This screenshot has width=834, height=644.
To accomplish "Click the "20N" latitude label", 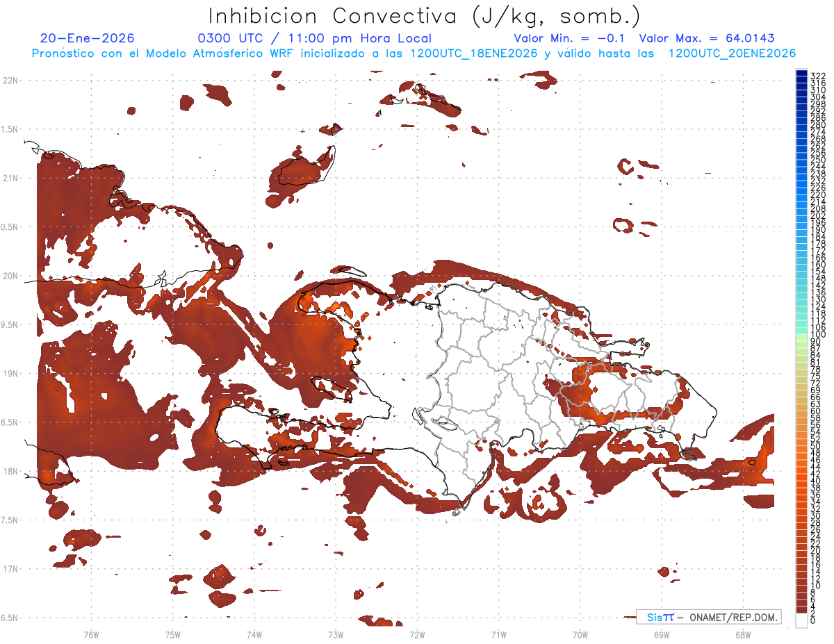I will pyautogui.click(x=10, y=276).
